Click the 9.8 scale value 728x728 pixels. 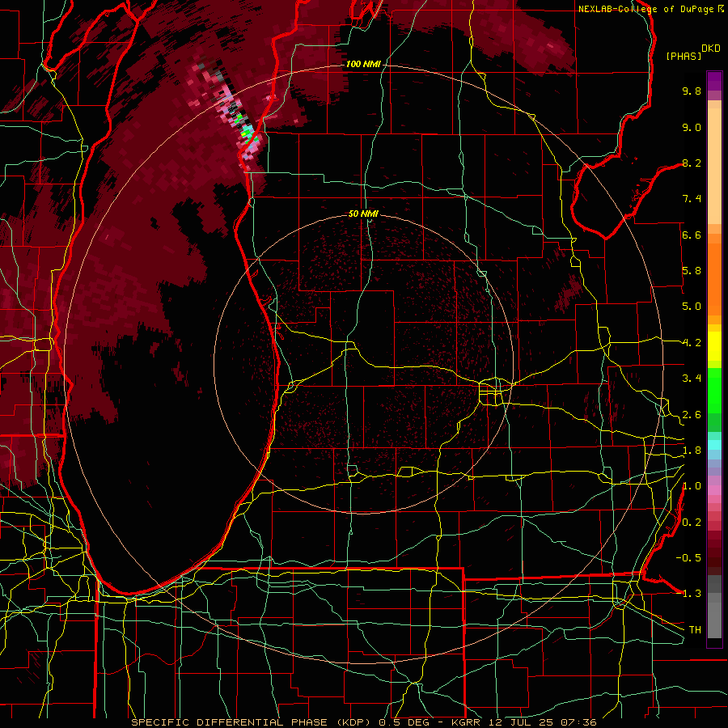[x=692, y=91]
